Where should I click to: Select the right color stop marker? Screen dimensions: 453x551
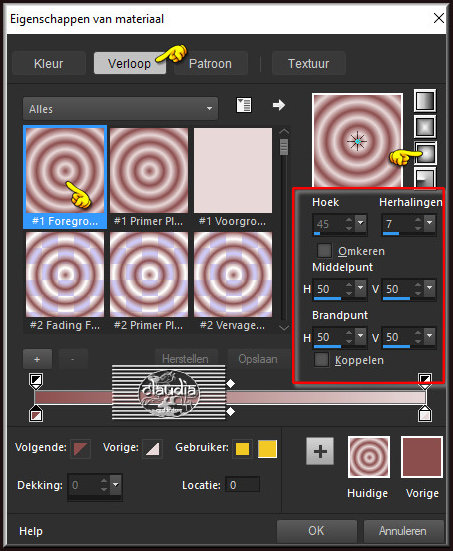(x=425, y=414)
